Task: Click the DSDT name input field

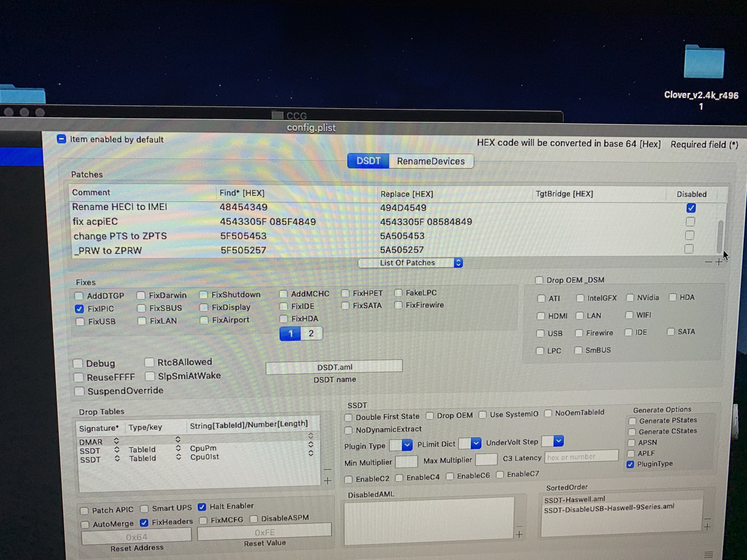Action: coord(334,367)
